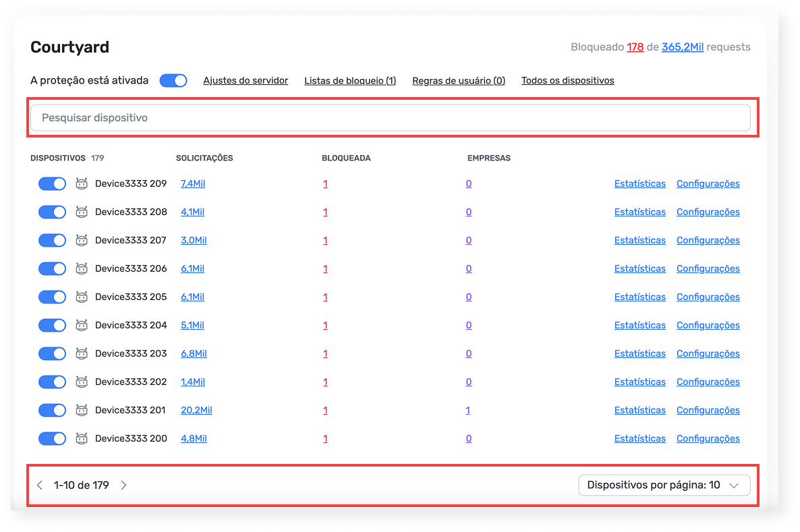The height and width of the screenshot is (532, 800).
Task: Click the device icon for Device3333 204
Action: pyautogui.click(x=82, y=325)
